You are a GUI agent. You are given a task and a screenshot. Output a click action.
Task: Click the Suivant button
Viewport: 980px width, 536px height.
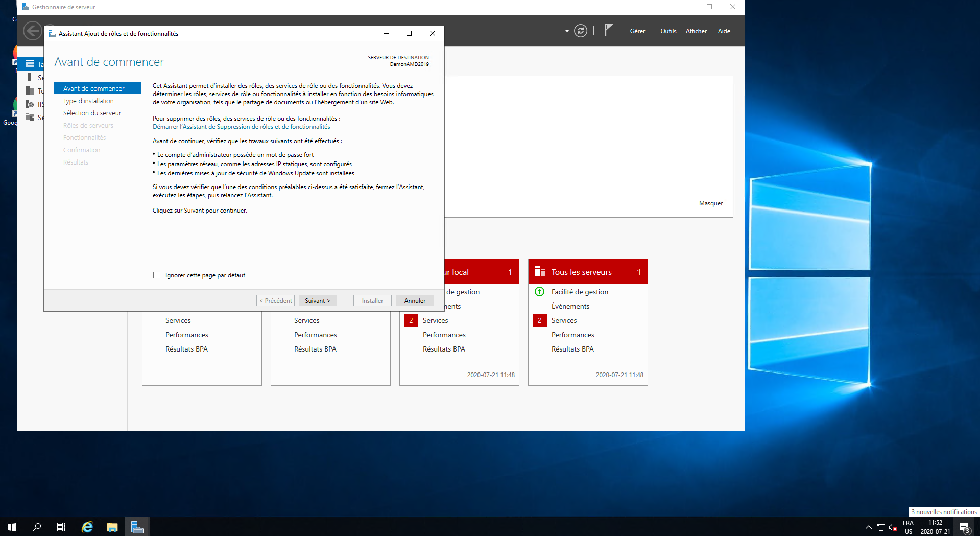(x=318, y=301)
